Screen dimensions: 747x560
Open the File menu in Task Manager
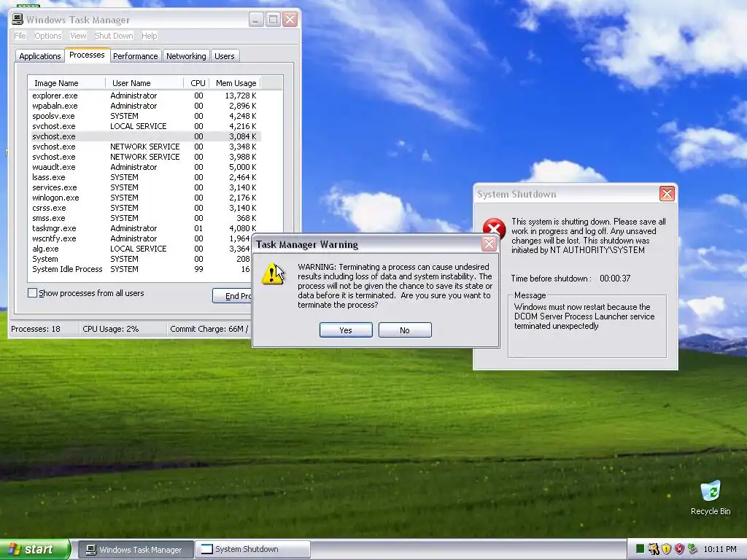tap(20, 36)
